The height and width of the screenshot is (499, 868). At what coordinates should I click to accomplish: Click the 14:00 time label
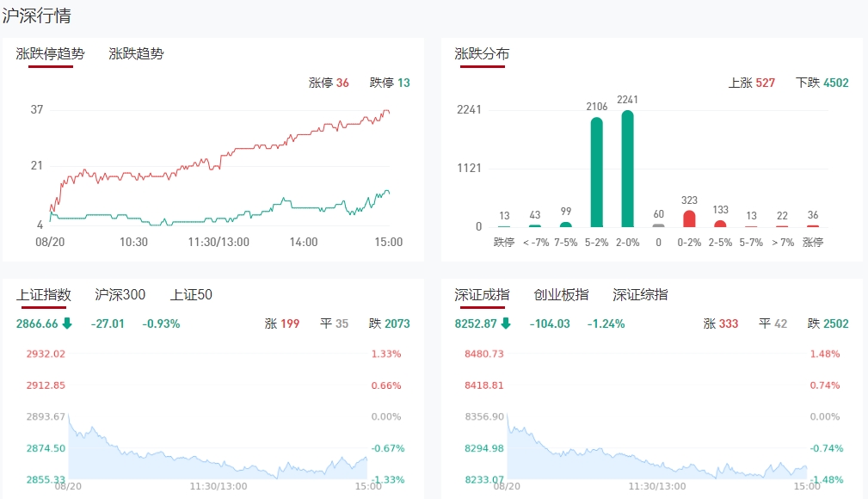(304, 242)
